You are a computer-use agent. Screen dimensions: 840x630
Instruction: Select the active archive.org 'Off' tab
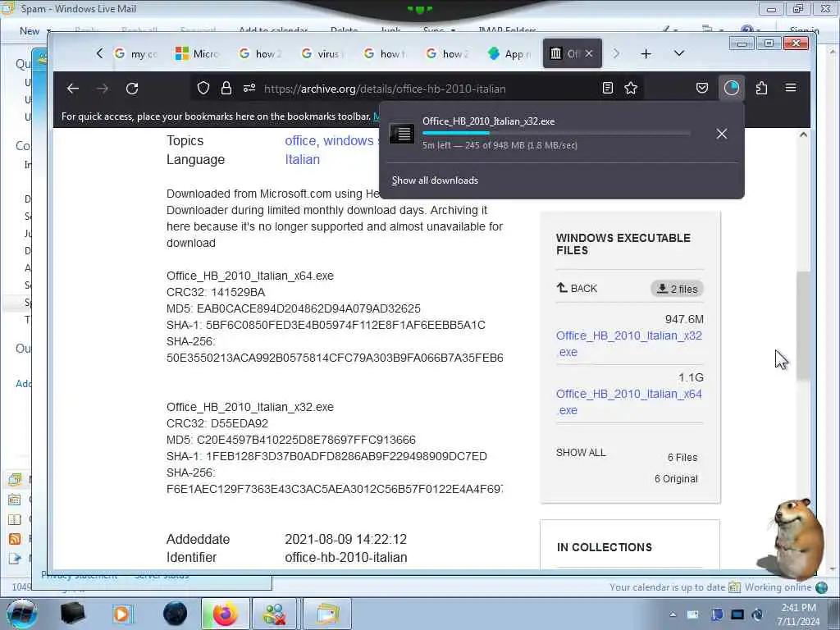coord(564,53)
